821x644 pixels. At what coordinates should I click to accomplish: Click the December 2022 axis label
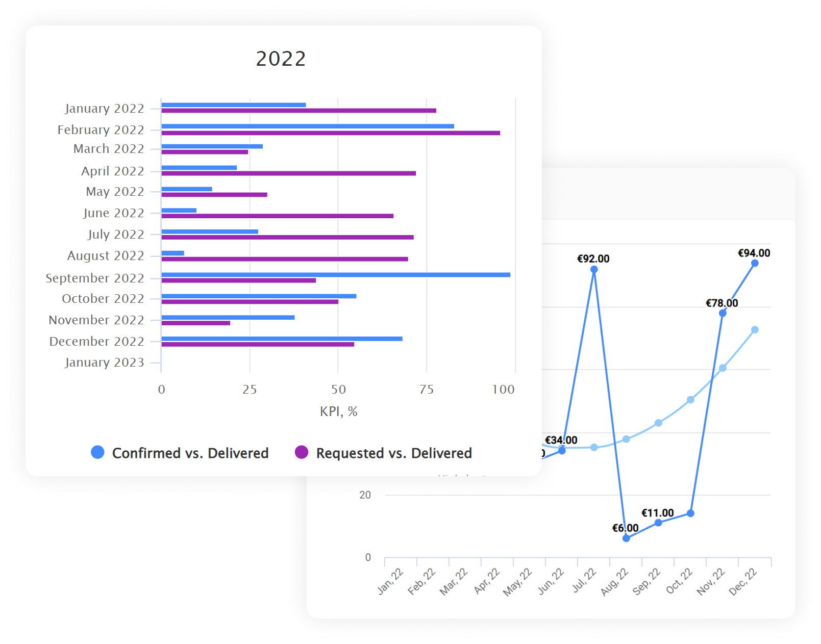97,342
